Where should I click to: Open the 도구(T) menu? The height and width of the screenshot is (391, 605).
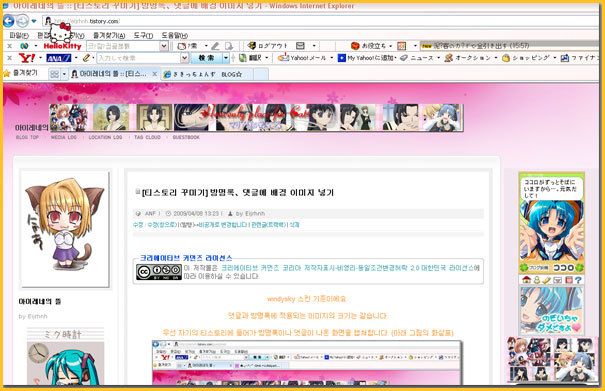tap(143, 36)
